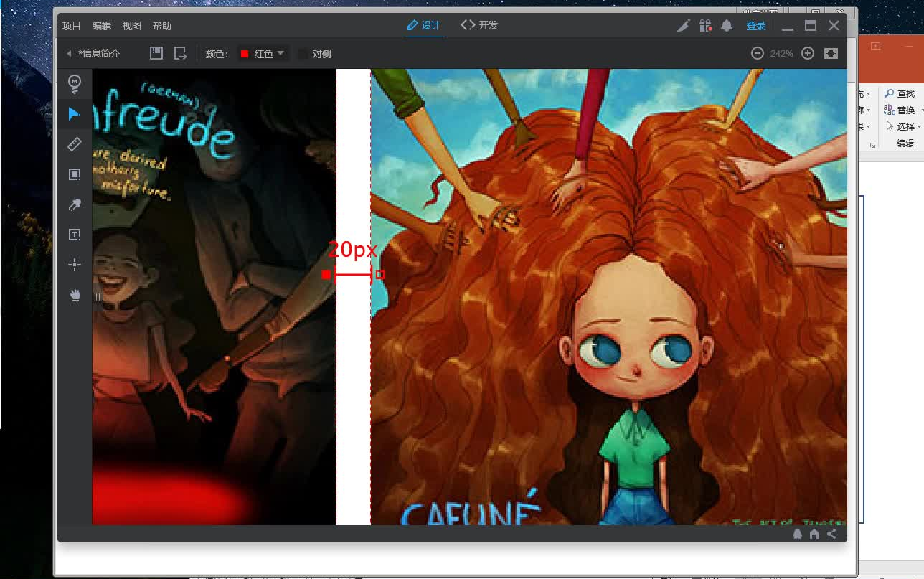This screenshot has width=924, height=579.
Task: Click the bell icon in bottom status bar
Action: point(797,534)
